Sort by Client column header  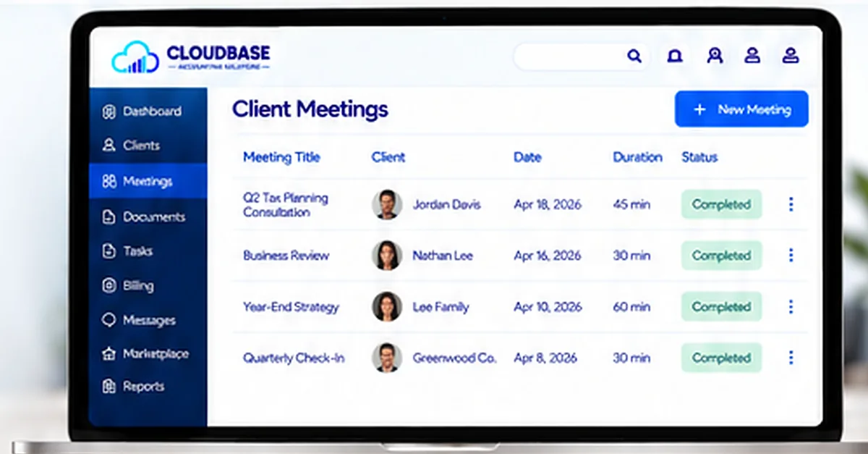[x=388, y=157]
